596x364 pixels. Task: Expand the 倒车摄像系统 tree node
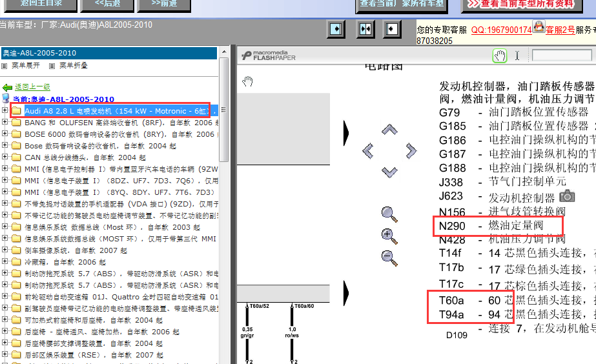point(5,250)
